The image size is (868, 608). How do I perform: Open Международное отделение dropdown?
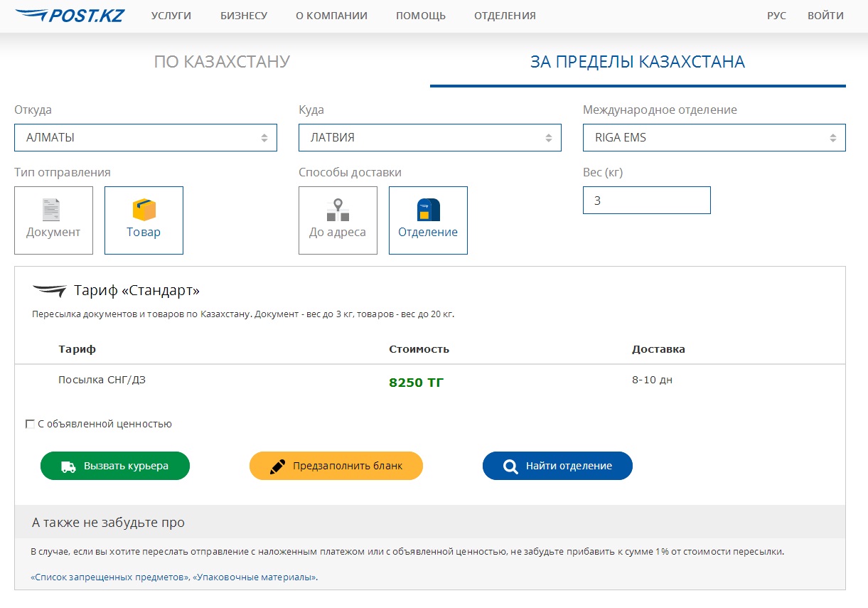click(x=714, y=138)
